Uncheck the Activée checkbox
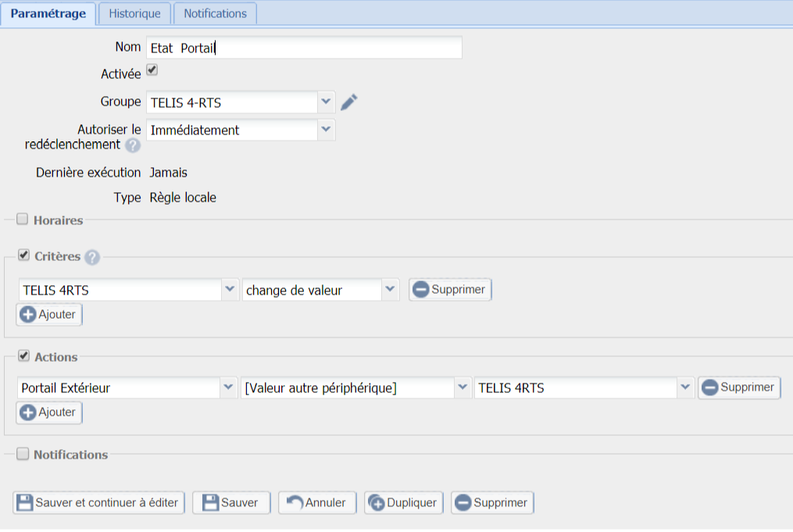Image resolution: width=793 pixels, height=532 pixels. 152,70
